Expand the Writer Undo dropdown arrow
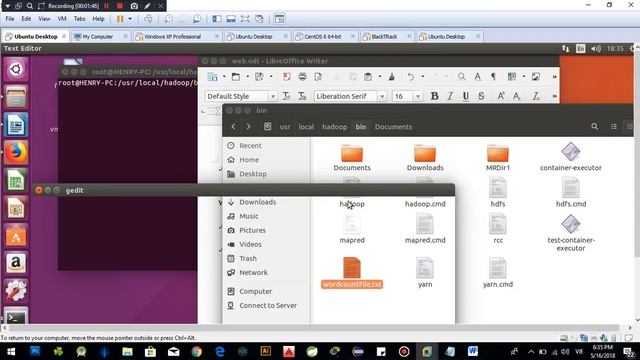 pos(422,76)
